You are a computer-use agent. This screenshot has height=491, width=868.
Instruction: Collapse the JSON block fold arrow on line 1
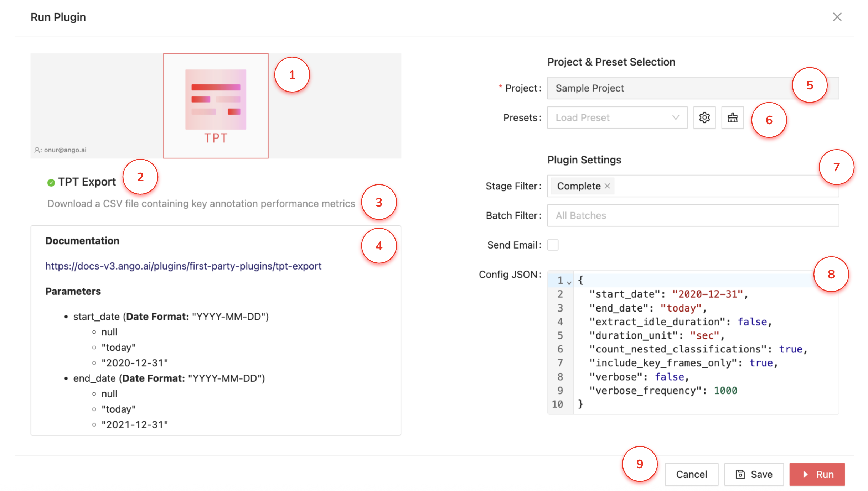click(x=569, y=283)
